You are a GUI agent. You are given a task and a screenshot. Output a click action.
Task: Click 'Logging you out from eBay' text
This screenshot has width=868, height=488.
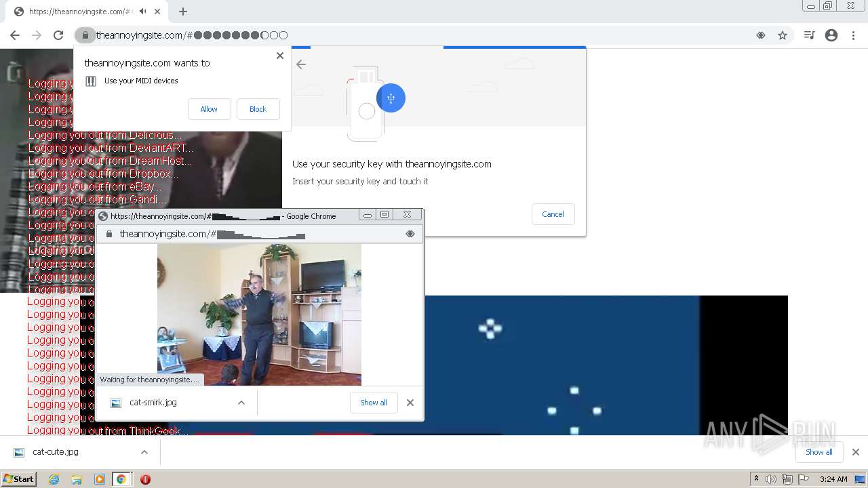click(94, 186)
